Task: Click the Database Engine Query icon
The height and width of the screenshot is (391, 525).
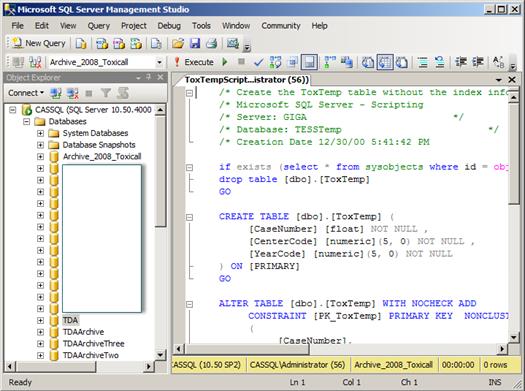Action: click(x=81, y=44)
